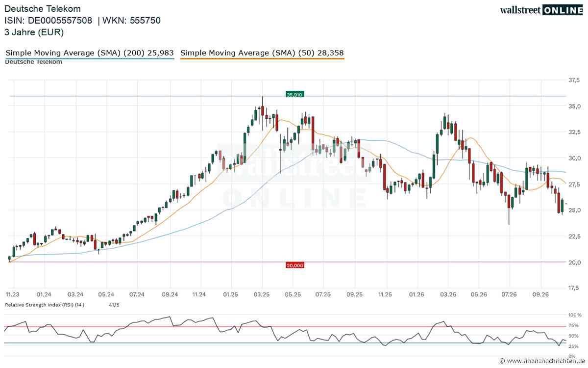The image size is (588, 368).
Task: Click the 22,5 price axis label
Action: (574, 236)
